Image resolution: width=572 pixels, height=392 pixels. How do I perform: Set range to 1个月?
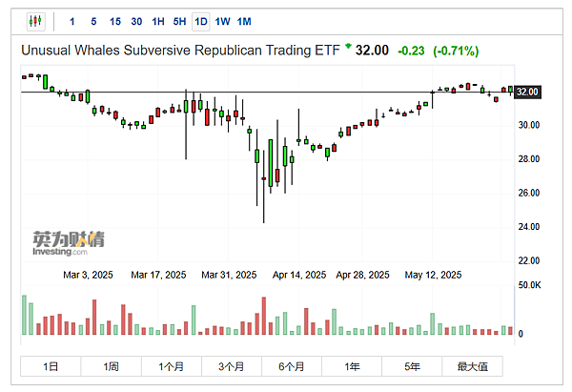(171, 366)
